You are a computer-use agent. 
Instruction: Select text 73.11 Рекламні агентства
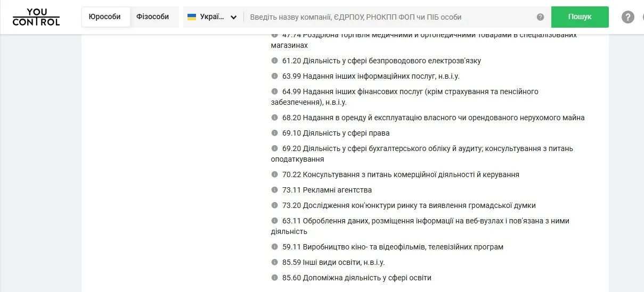point(327,190)
